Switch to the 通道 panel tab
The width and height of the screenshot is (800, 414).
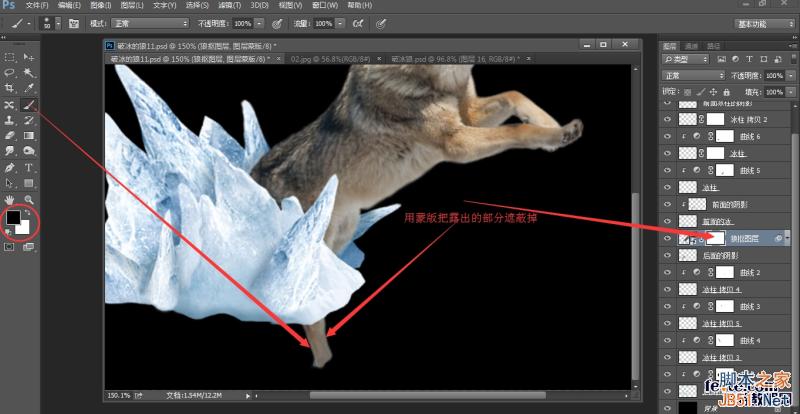tap(691, 46)
